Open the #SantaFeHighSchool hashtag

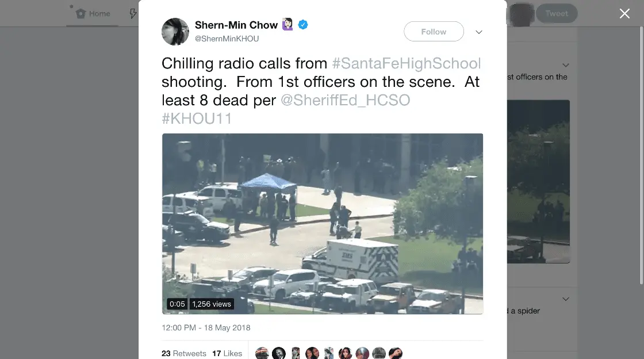[406, 63]
